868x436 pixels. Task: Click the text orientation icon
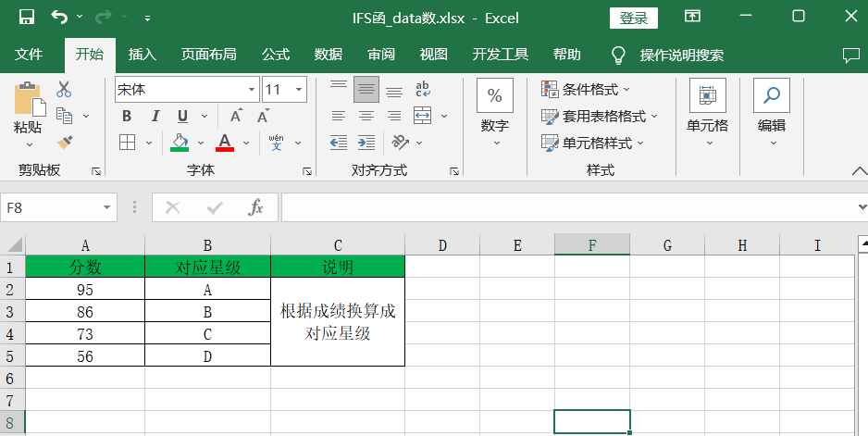[401, 143]
